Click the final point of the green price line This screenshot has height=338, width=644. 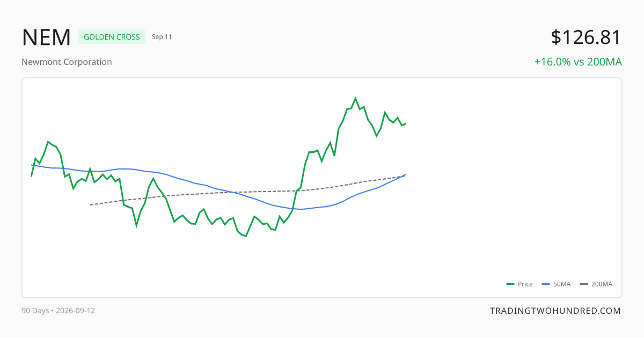point(406,123)
